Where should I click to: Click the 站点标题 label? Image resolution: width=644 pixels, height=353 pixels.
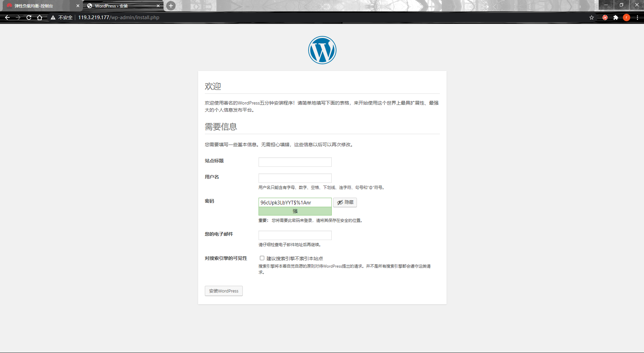click(x=214, y=161)
